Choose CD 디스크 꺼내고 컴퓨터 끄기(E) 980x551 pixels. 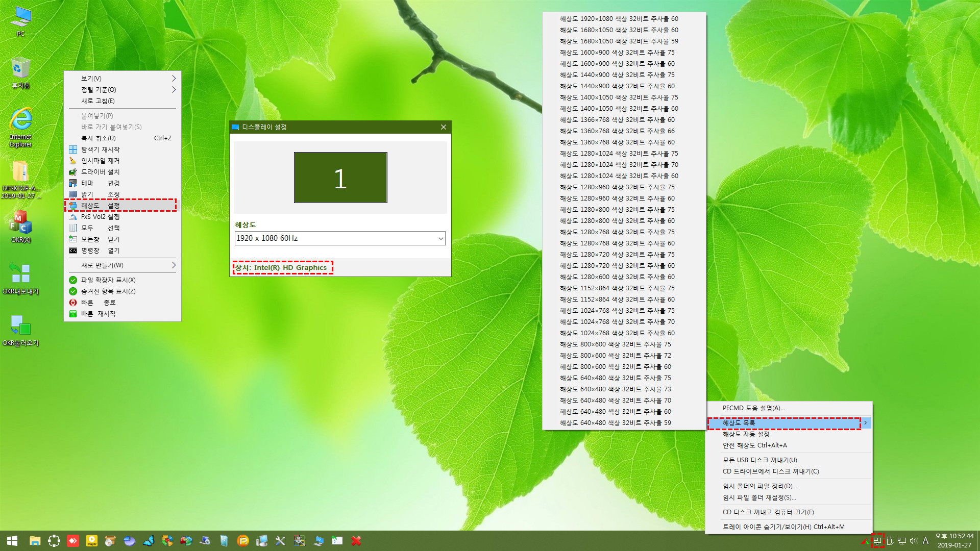pos(789,512)
